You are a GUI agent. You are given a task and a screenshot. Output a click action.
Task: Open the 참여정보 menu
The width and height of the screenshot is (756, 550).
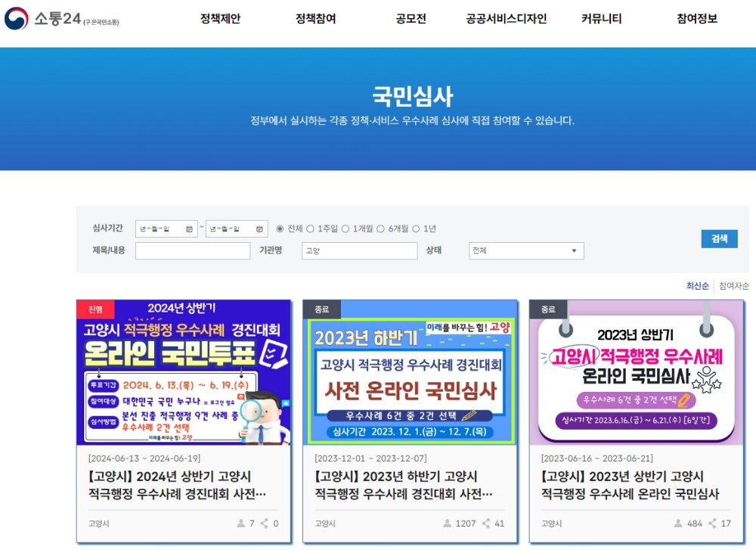[x=697, y=19]
